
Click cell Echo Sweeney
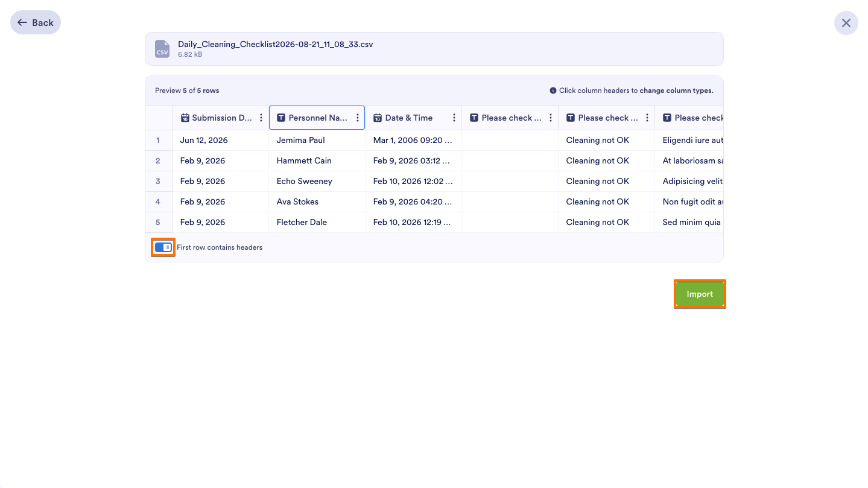click(317, 181)
